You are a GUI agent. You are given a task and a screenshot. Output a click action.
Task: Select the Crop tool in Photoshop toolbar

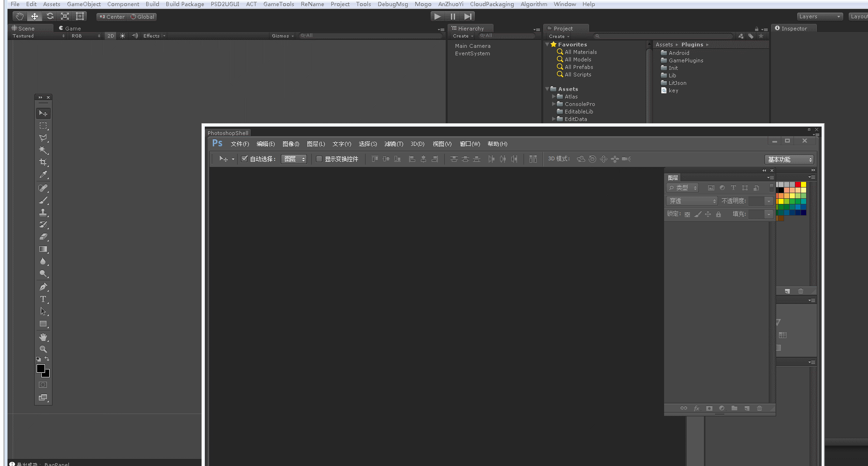click(44, 162)
